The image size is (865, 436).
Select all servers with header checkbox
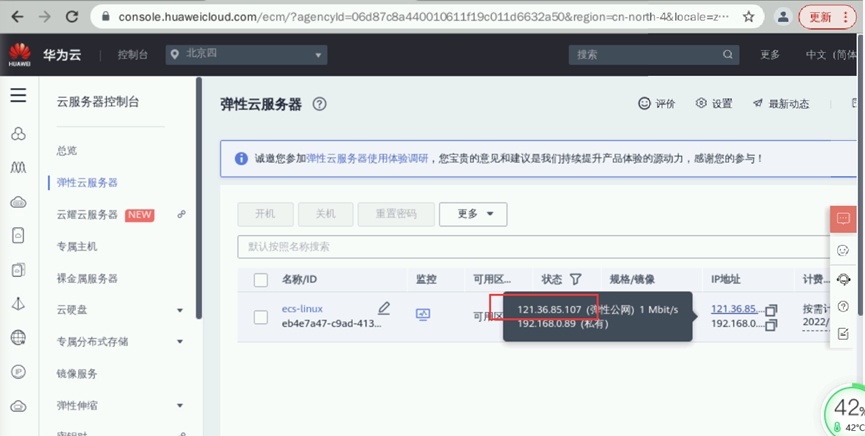click(260, 280)
